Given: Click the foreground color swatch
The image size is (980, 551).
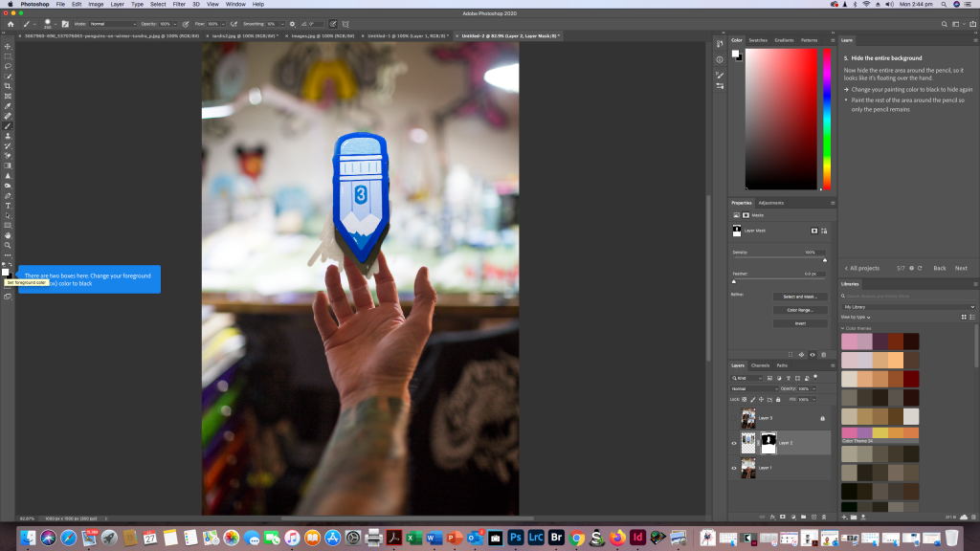Looking at the screenshot, I should 5,272.
